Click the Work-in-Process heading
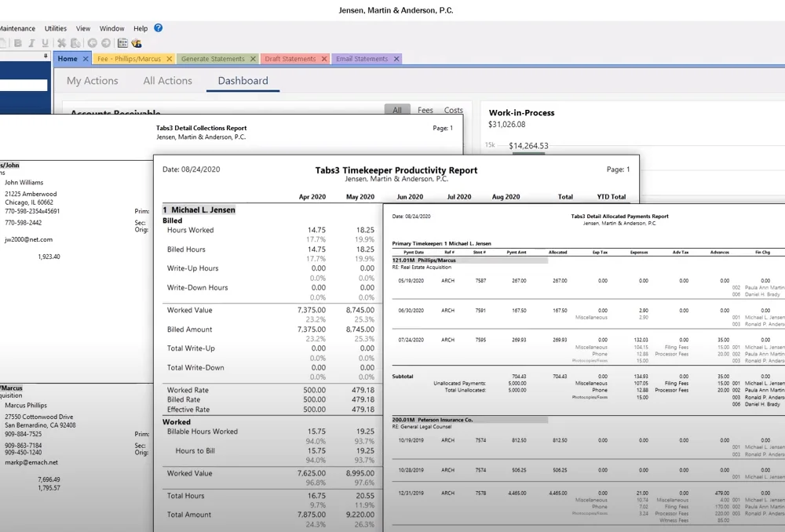 tap(522, 113)
